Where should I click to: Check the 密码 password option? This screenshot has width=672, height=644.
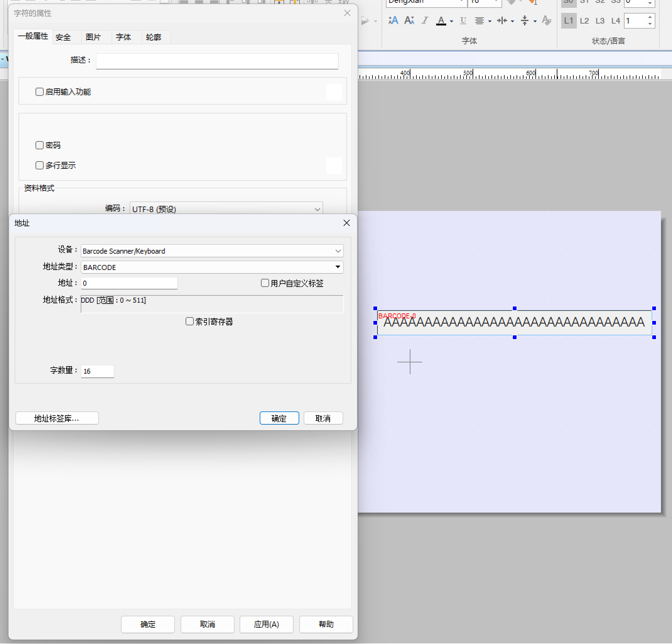click(40, 146)
